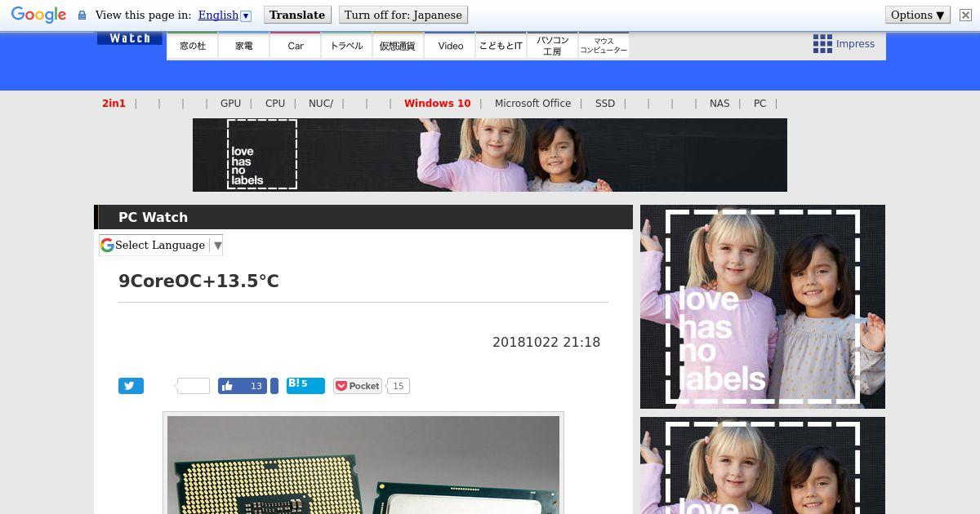Open the PC topic link
The image size is (980, 514).
[759, 104]
